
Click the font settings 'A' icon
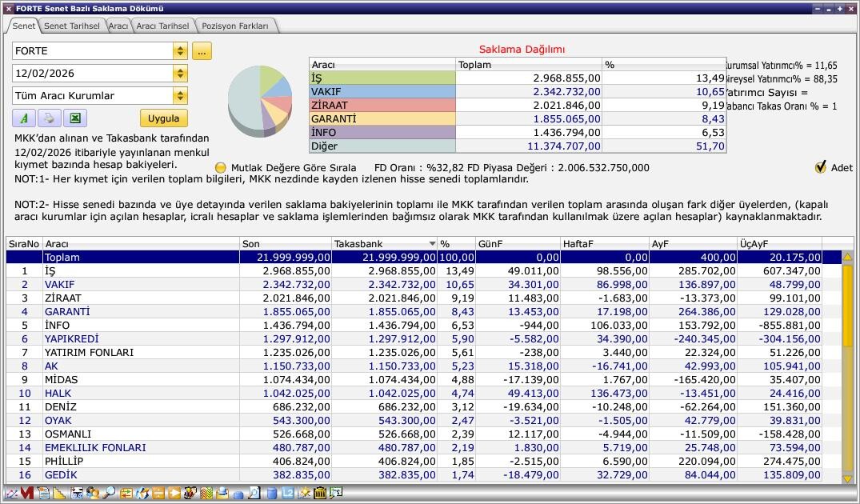(x=23, y=118)
